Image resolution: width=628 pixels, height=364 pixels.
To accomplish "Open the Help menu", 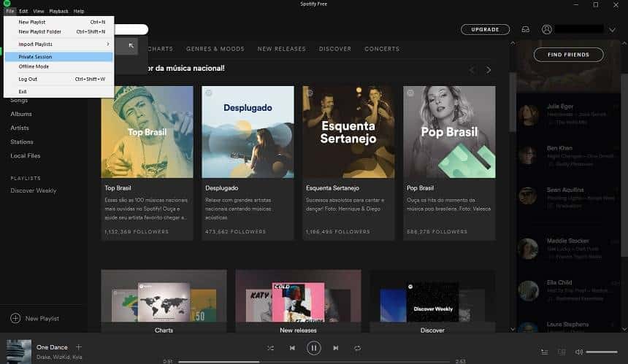I will [79, 11].
